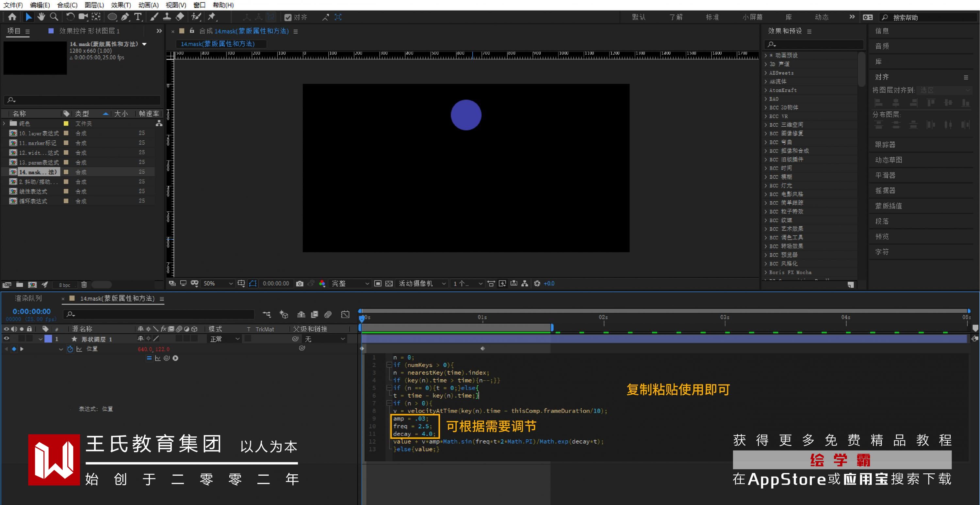The height and width of the screenshot is (505, 980).
Task: Toggle the 对齐 snapping checkbox
Action: click(288, 18)
